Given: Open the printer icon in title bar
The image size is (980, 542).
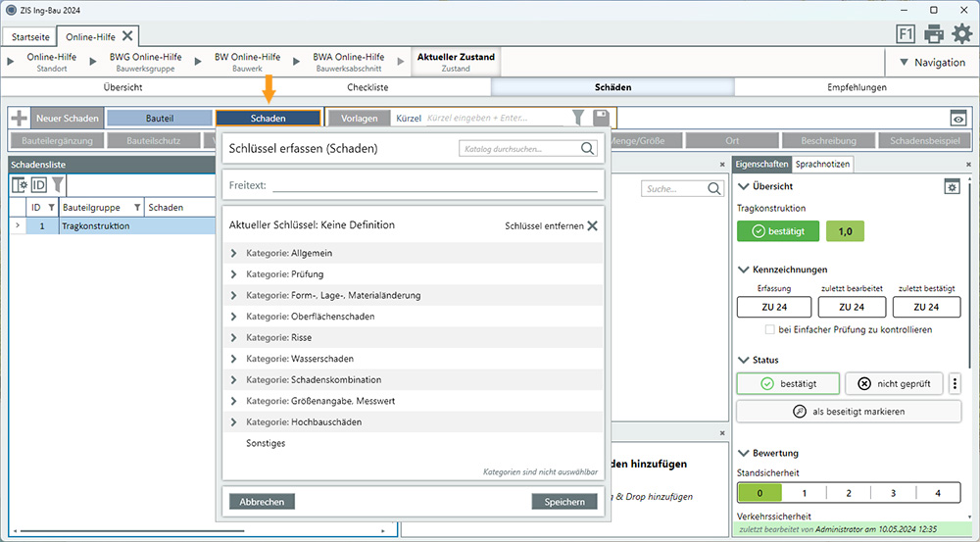Looking at the screenshot, I should tap(934, 34).
